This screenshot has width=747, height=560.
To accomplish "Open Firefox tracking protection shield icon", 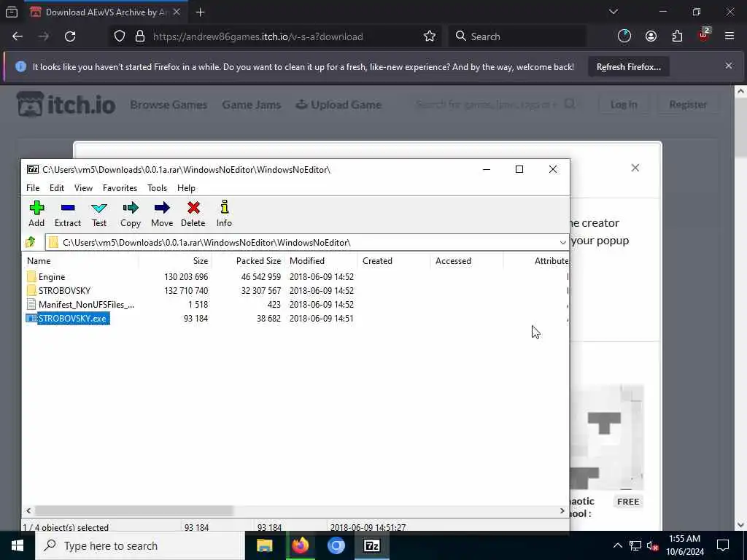I will pos(120,36).
